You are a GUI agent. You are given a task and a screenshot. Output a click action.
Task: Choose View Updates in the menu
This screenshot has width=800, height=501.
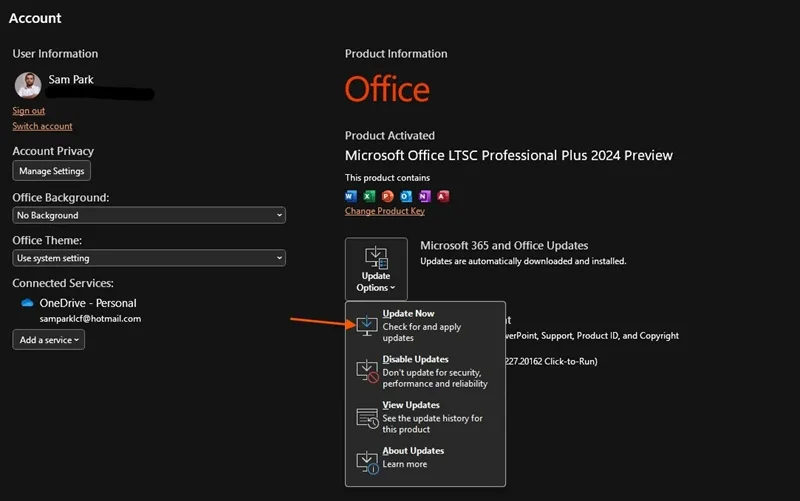point(425,417)
